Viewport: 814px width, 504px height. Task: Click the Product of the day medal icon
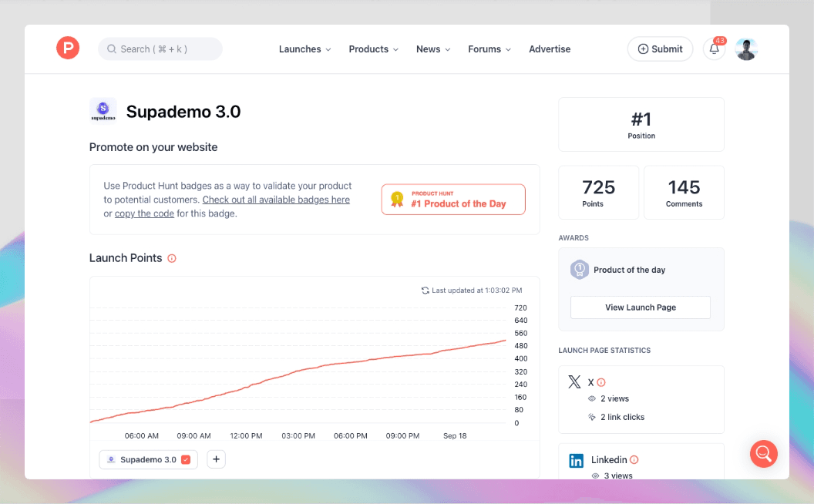click(579, 270)
